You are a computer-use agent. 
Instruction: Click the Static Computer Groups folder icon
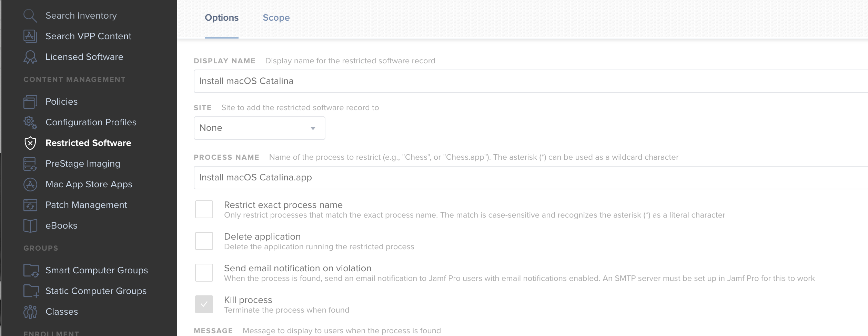[31, 291]
